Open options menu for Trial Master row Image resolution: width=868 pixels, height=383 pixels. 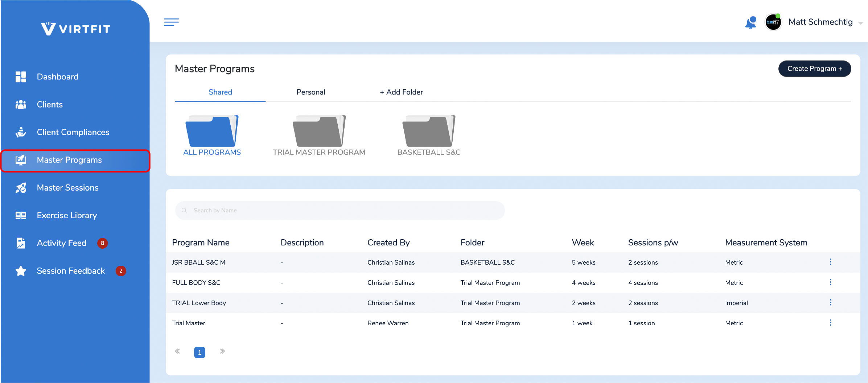pos(831,323)
